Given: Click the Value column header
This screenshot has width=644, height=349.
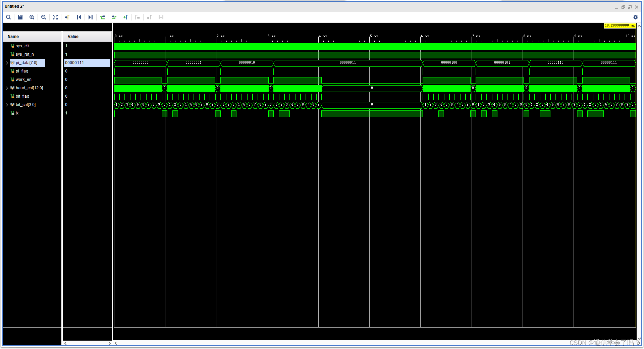Looking at the screenshot, I should 87,37.
